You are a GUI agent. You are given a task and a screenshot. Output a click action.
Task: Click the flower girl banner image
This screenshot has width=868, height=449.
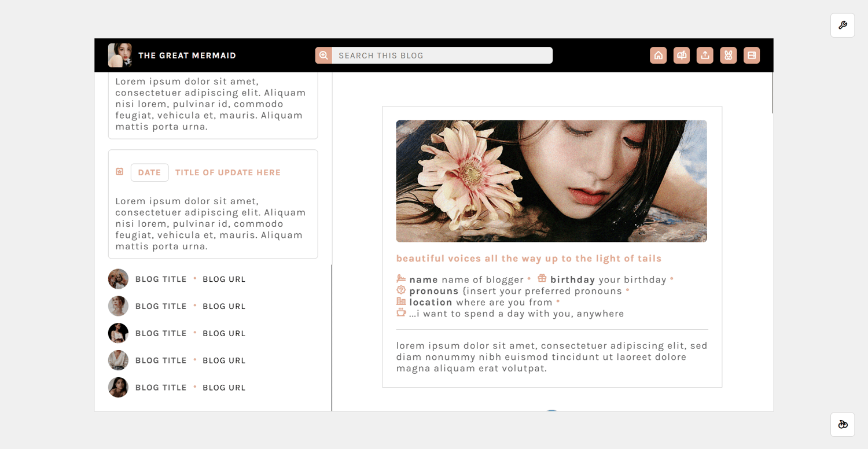[551, 181]
